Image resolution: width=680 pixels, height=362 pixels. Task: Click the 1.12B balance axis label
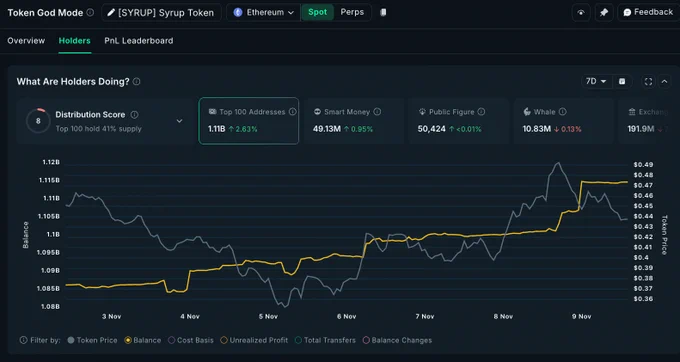pos(51,162)
